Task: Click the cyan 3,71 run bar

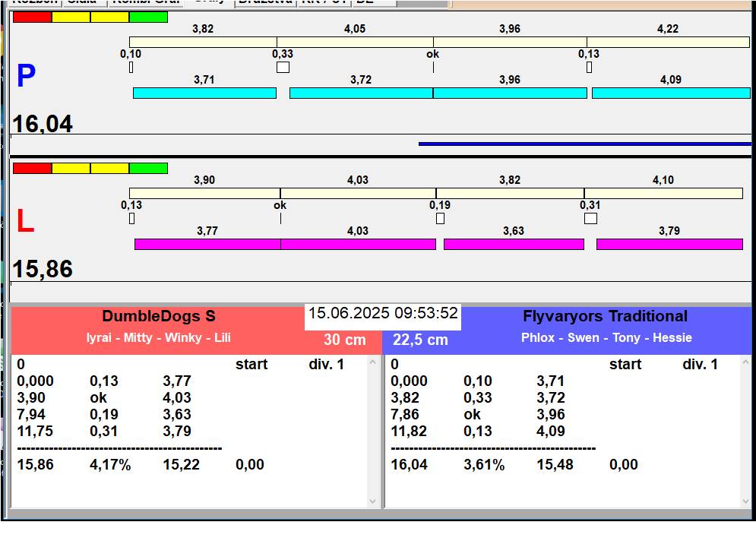Action: 204,93
